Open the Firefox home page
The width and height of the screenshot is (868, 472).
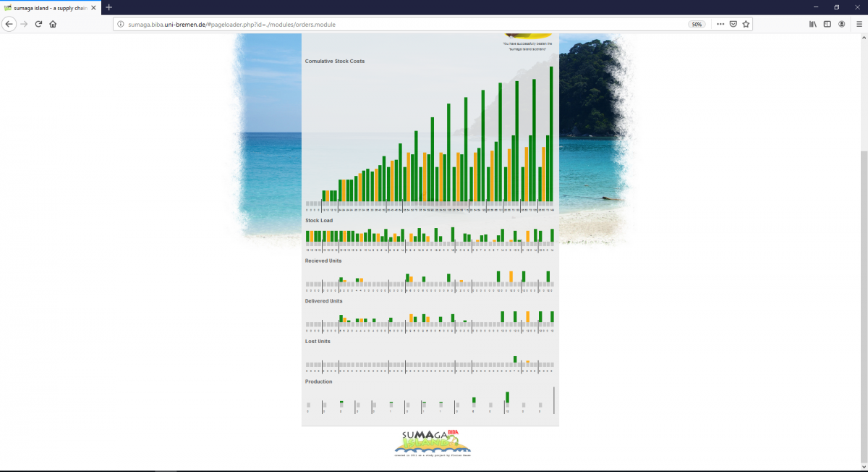tap(53, 24)
